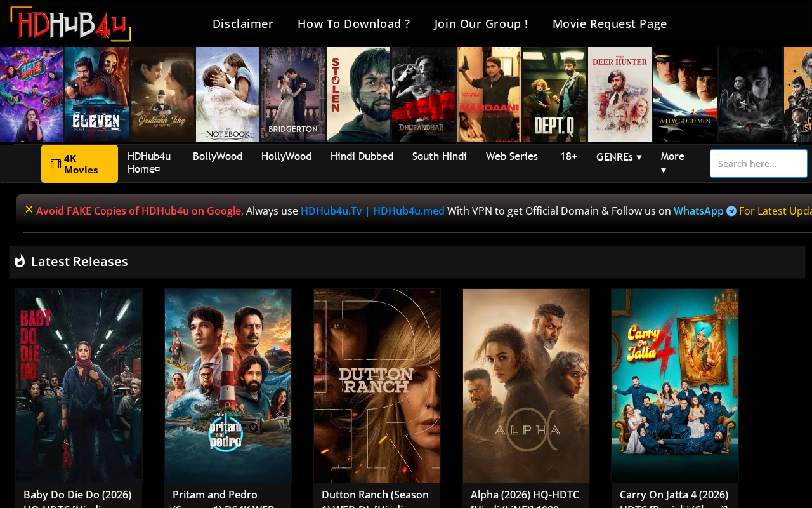Click the HDHub4u site logo

pyautogui.click(x=70, y=23)
